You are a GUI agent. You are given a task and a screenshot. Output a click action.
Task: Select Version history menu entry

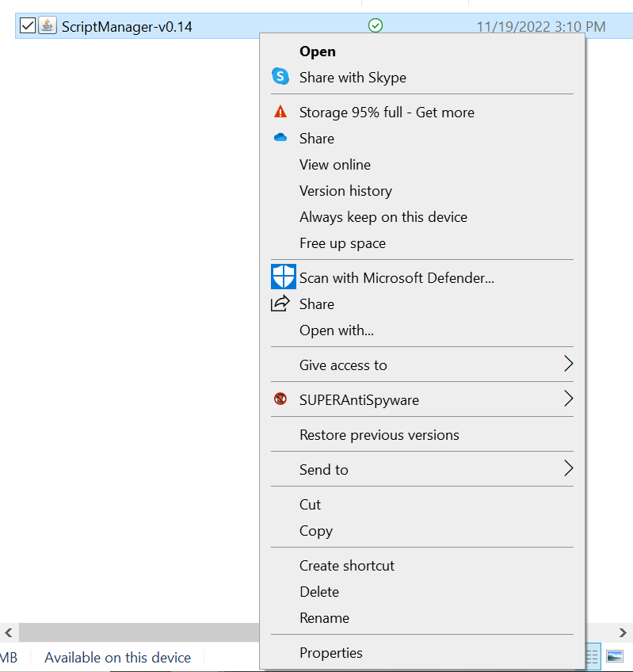coord(345,191)
